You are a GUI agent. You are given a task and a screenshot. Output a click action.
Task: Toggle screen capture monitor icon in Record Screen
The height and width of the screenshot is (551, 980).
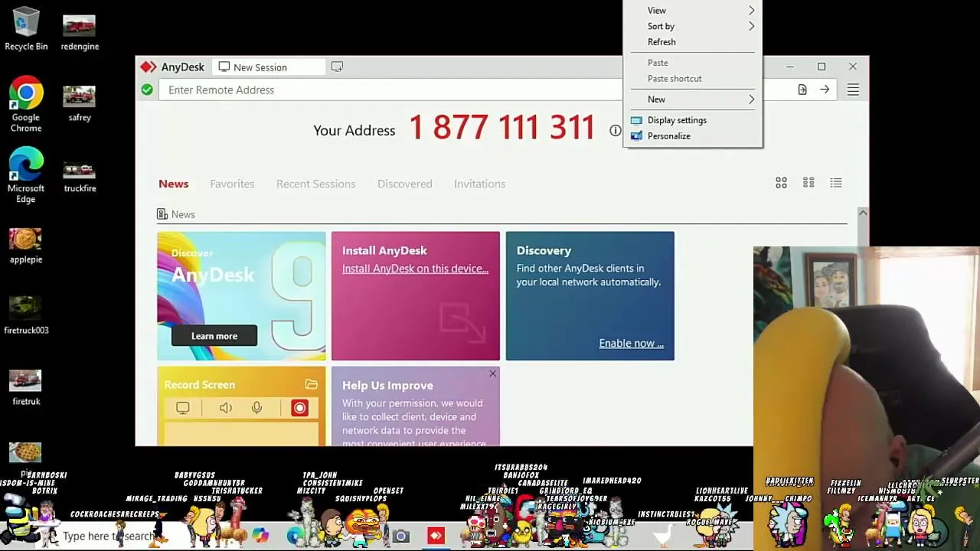coord(182,408)
